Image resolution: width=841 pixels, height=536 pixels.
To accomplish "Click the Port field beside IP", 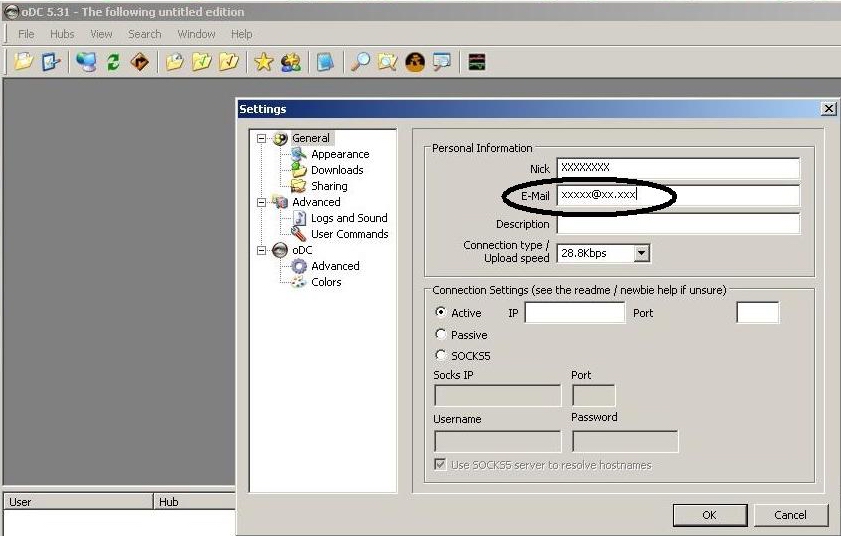I will [x=757, y=312].
